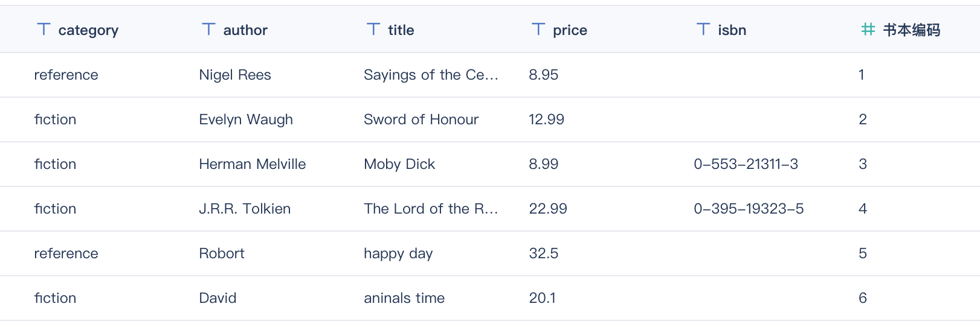Click the text type icon beside category
This screenshot has height=327, width=980.
point(44,30)
